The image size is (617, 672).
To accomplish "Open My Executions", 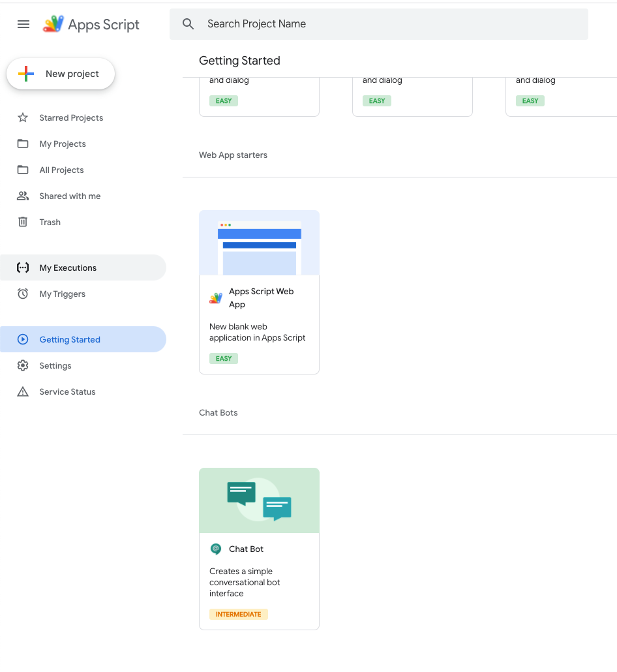I will (83, 268).
